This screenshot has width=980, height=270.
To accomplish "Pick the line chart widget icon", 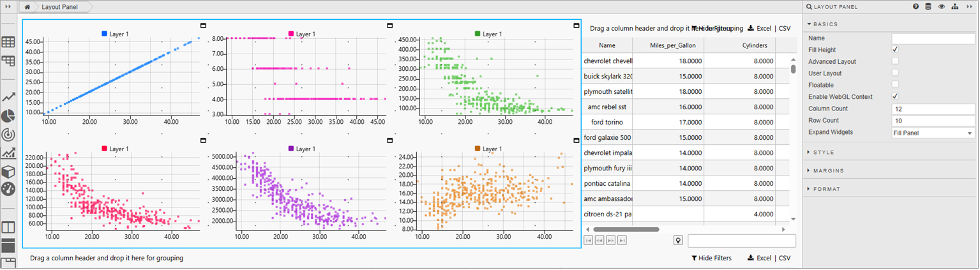I will tap(8, 97).
